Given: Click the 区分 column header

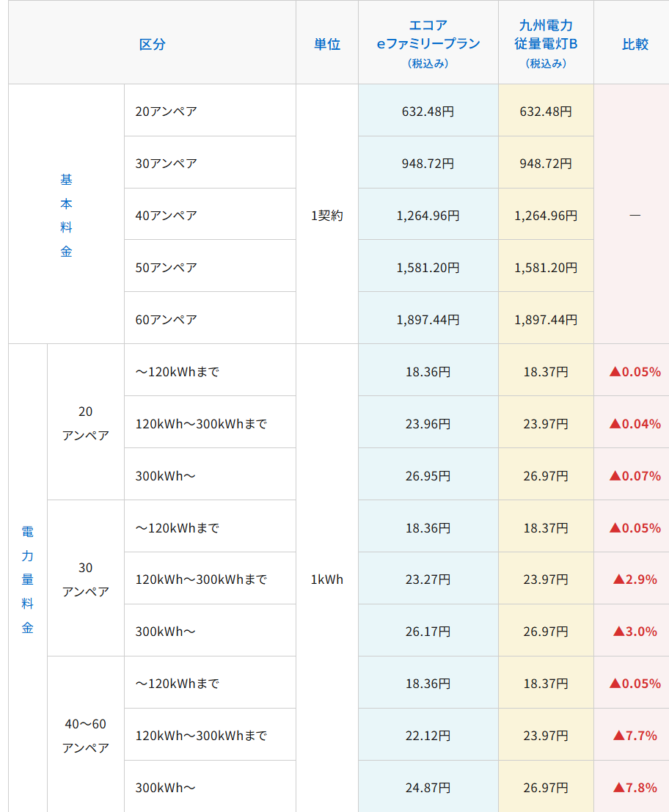Looking at the screenshot, I should (151, 43).
